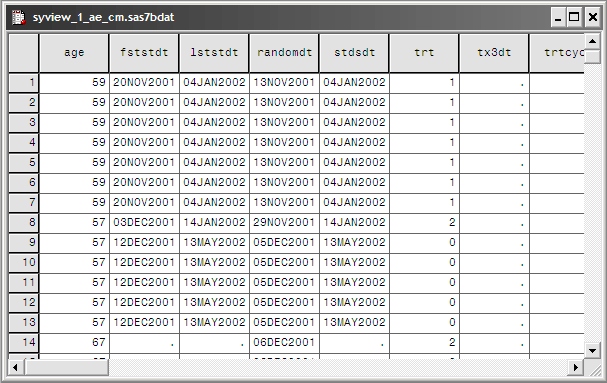607x383 pixels.
Task: Select row header 1
Action: (24, 82)
